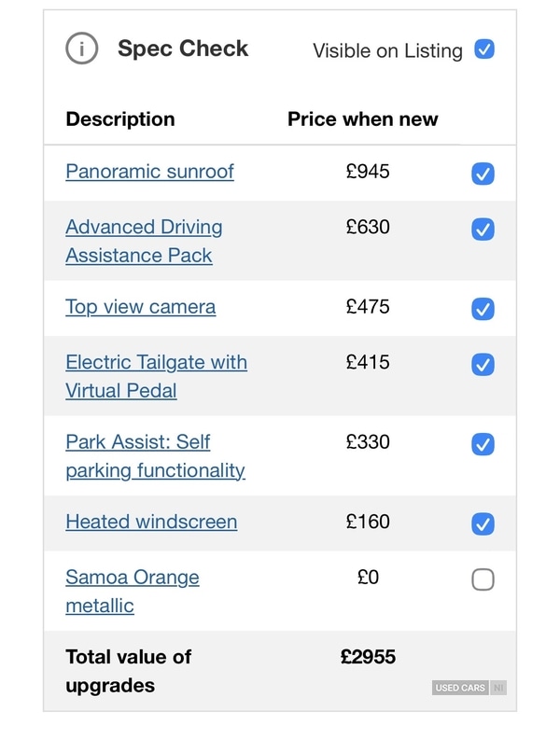Click the Spec Check info icon

pos(82,49)
